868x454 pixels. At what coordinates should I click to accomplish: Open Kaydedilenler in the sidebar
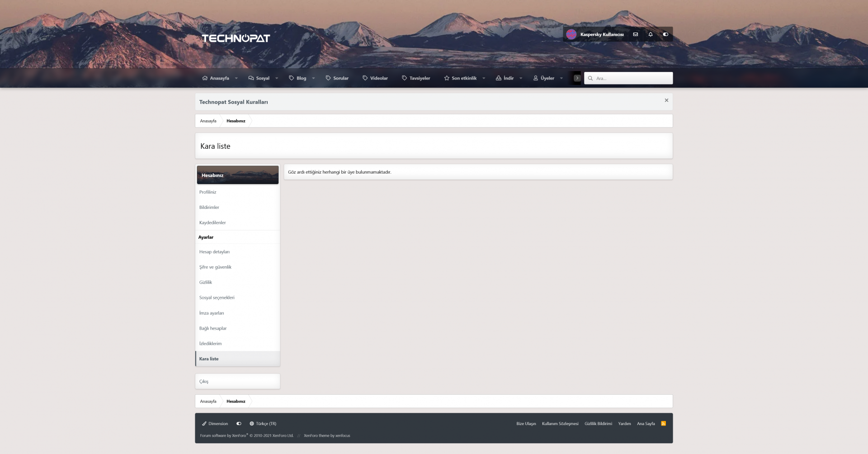click(x=238, y=223)
